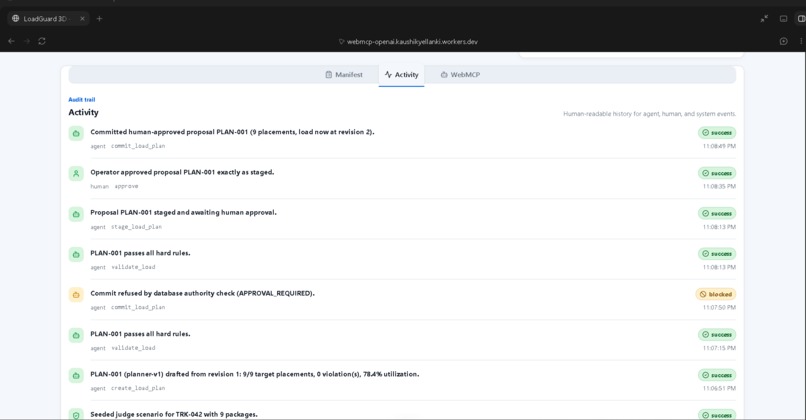The image size is (806, 420).
Task: Click Human-readable history description text
Action: [649, 114]
